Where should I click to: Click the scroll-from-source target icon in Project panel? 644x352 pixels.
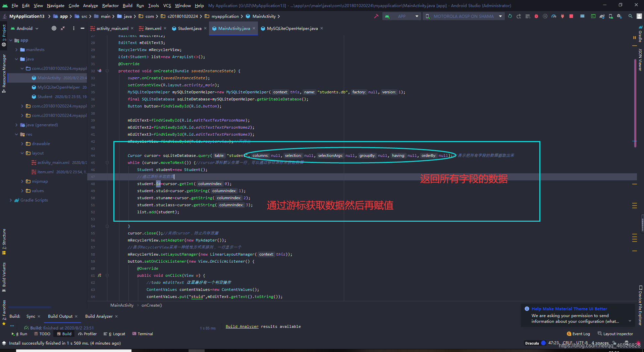coord(54,28)
